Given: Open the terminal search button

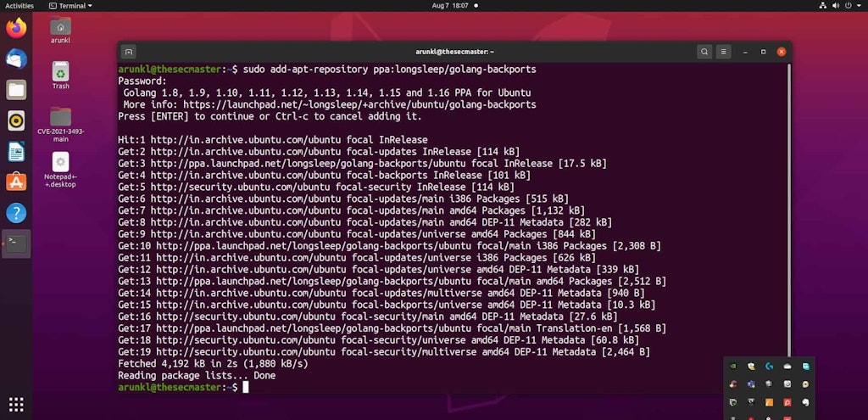Looking at the screenshot, I should point(704,52).
